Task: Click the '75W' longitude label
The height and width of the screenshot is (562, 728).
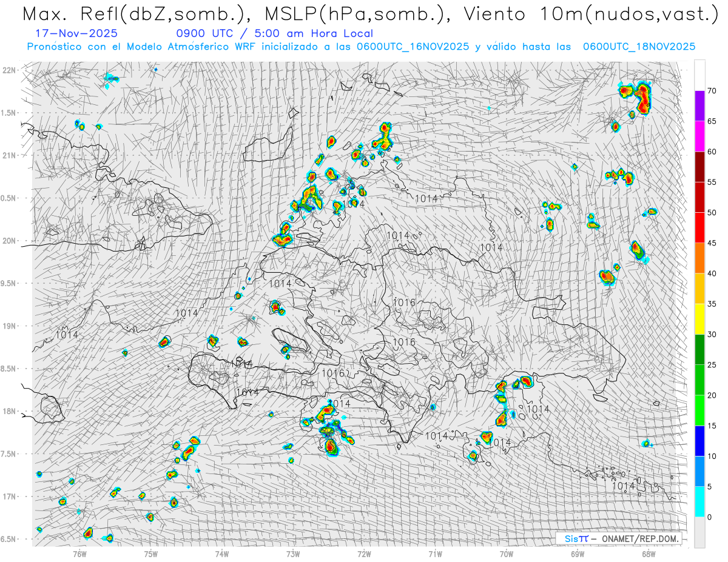Action: tap(150, 554)
